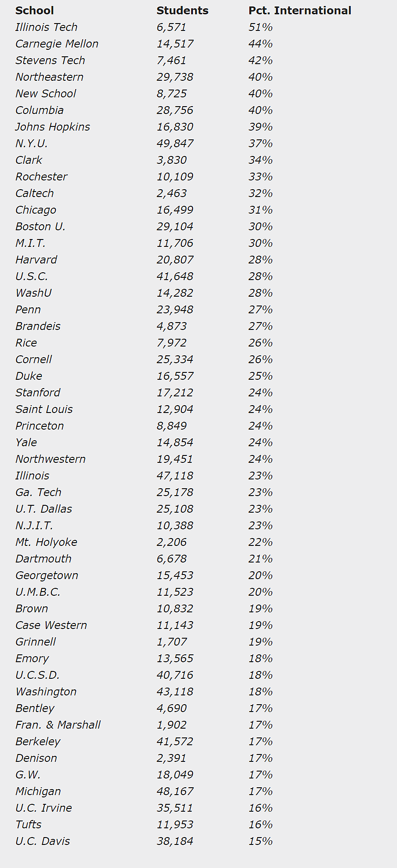Click Harvard's 28% international value
397x868 pixels.
coord(260,260)
